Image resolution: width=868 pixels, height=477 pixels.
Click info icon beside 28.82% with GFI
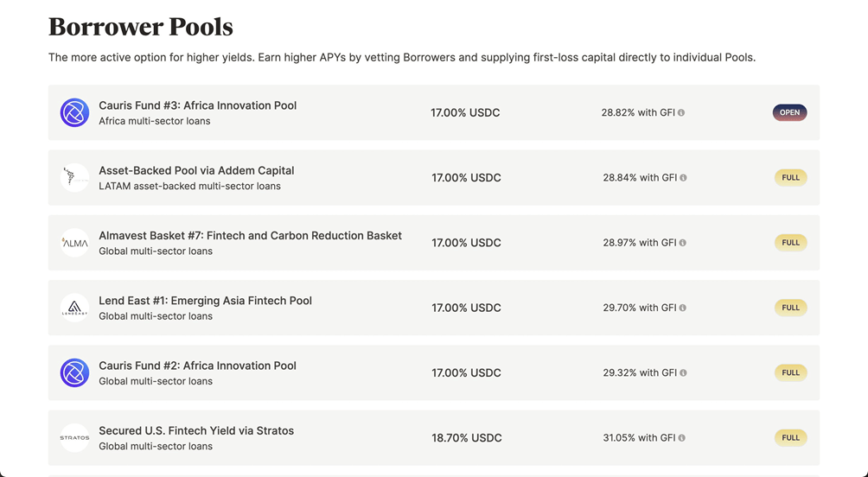click(x=681, y=113)
